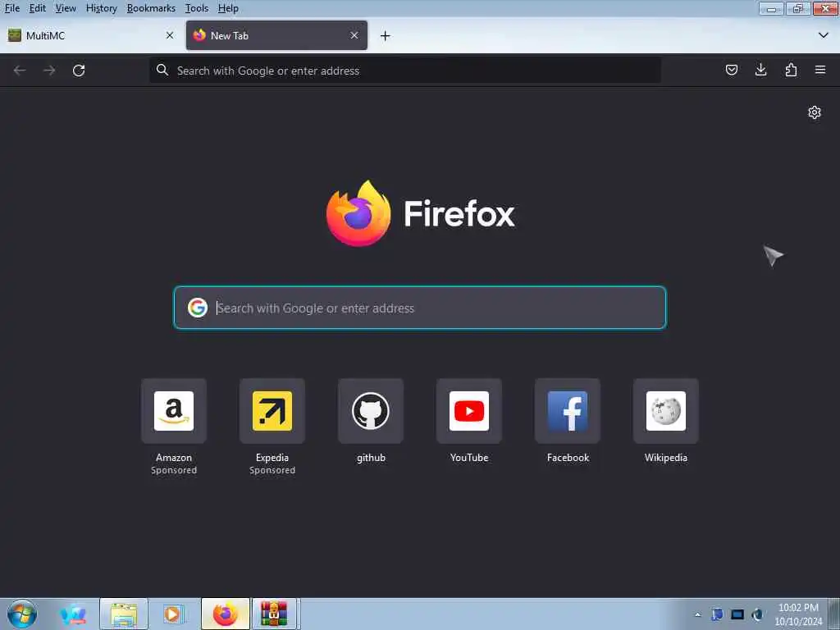
Task: Open the Tools menu
Action: (197, 8)
